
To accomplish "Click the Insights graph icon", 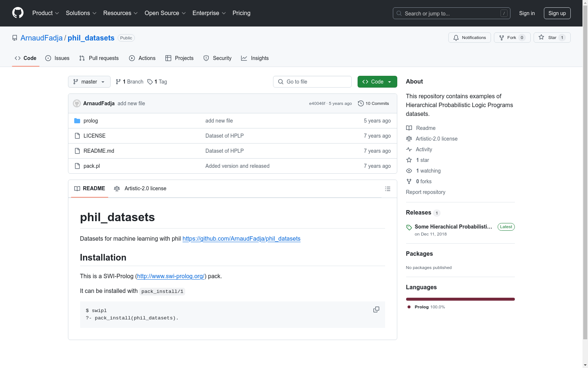I will click(244, 58).
